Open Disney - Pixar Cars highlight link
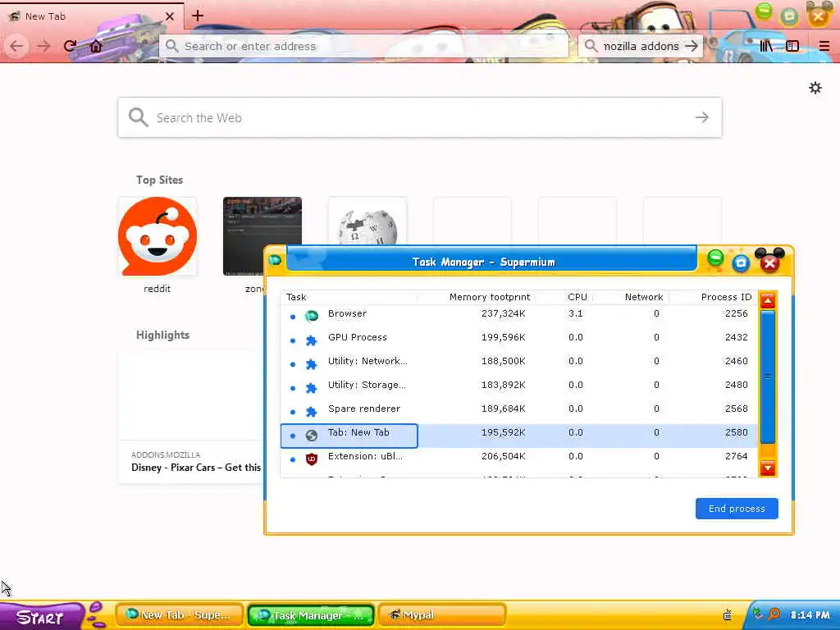 click(195, 467)
